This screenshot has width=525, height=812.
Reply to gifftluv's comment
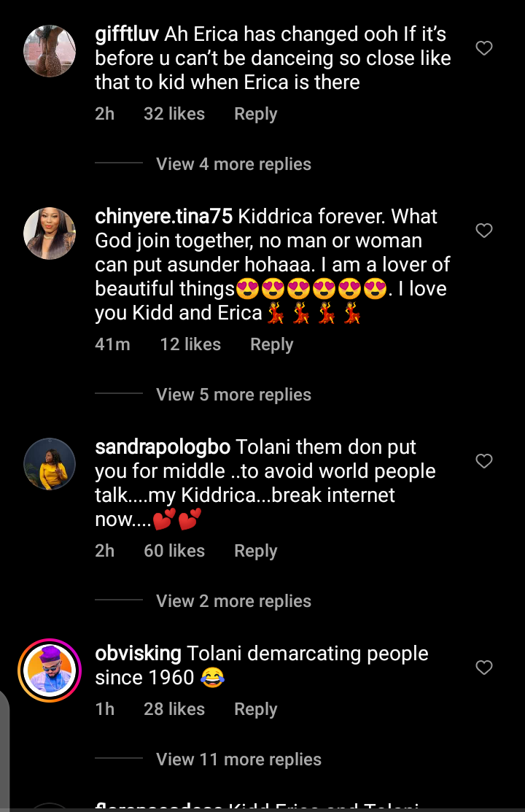255,114
